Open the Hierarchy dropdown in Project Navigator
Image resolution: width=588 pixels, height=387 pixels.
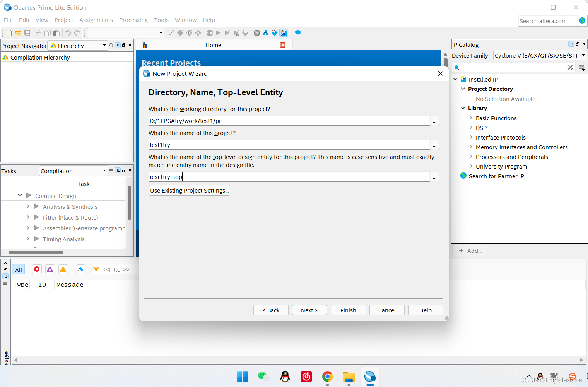[x=78, y=46]
